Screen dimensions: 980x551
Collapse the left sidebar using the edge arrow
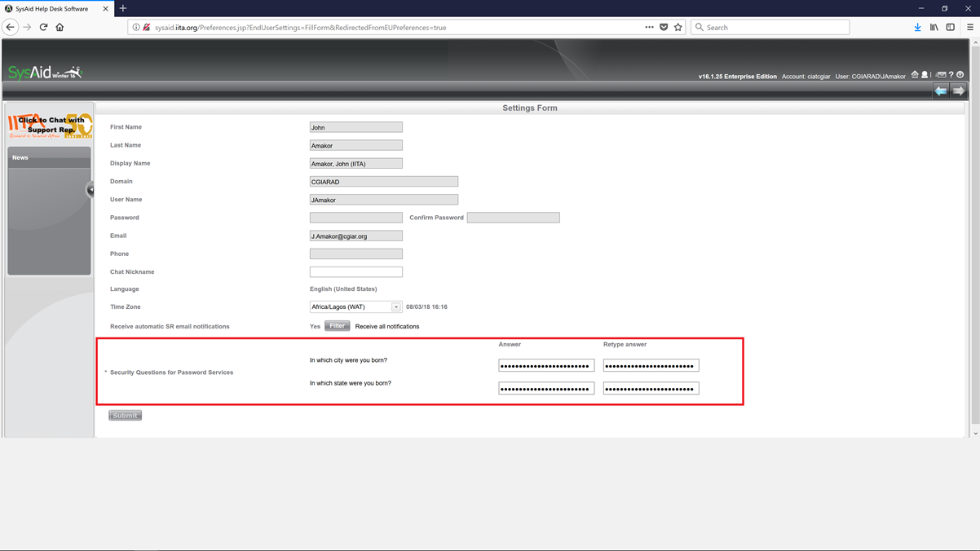pos(90,189)
